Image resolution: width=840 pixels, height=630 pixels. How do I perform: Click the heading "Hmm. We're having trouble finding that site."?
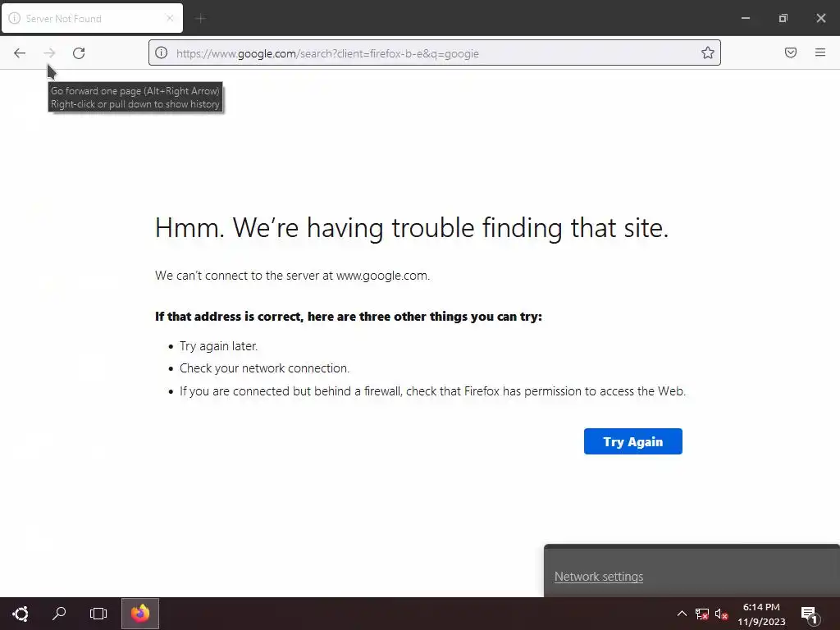[412, 228]
